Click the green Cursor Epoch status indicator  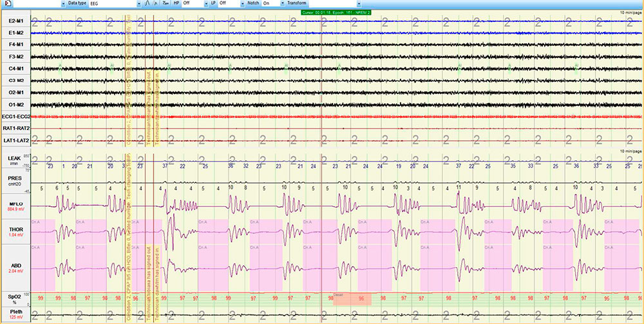click(336, 12)
